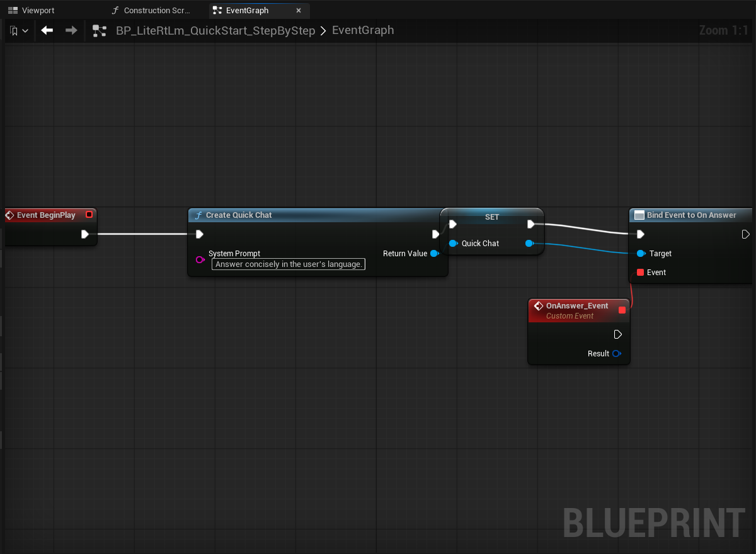
Task: Click SET node exec output pin
Action: 531,224
